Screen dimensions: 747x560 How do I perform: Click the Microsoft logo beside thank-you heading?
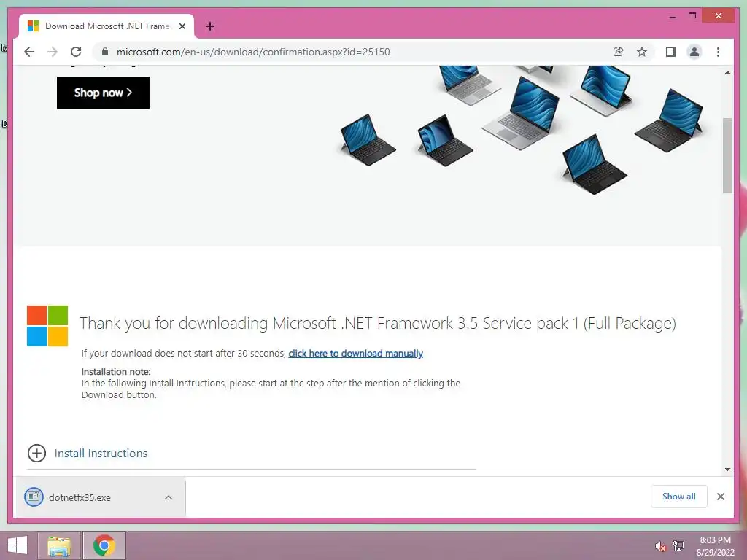click(x=47, y=326)
